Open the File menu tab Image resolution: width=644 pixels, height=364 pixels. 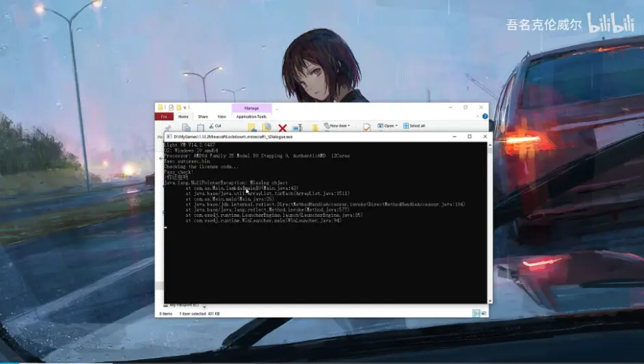pos(164,117)
